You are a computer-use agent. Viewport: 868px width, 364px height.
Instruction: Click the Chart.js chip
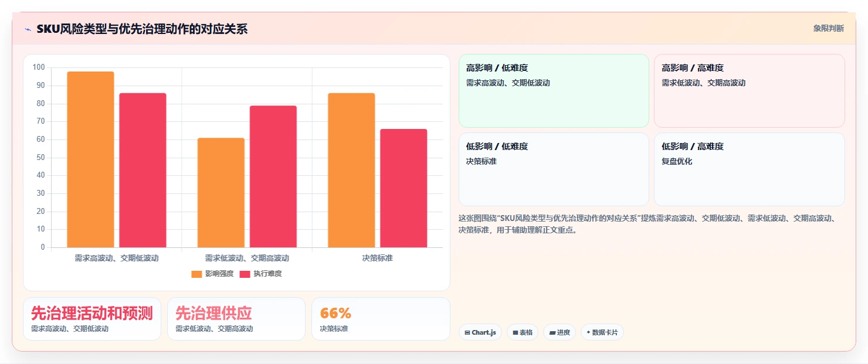pyautogui.click(x=480, y=332)
